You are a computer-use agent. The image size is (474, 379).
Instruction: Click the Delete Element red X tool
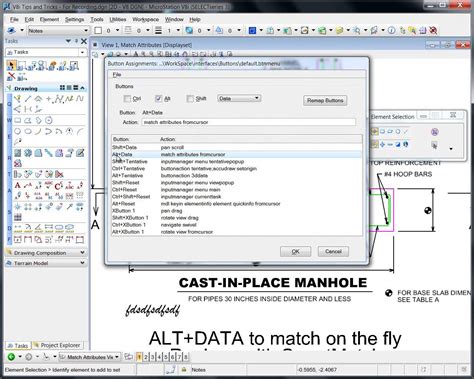coord(11,76)
